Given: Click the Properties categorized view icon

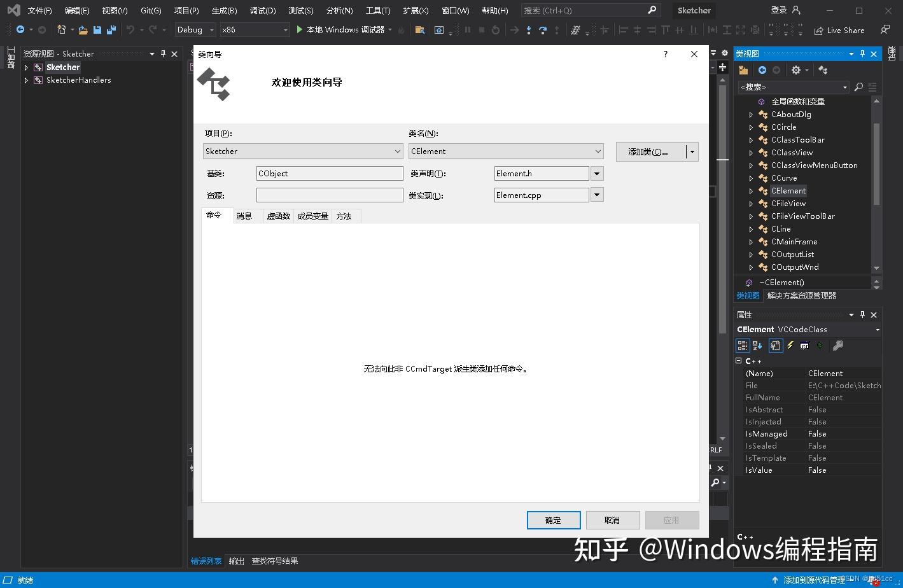Looking at the screenshot, I should (x=742, y=345).
